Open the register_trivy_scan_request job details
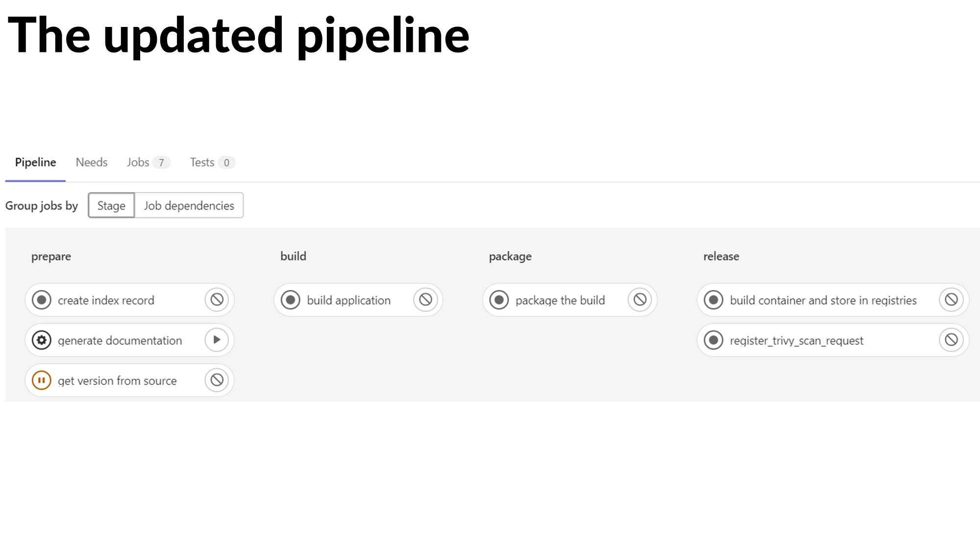The image size is (980, 551). 796,340
